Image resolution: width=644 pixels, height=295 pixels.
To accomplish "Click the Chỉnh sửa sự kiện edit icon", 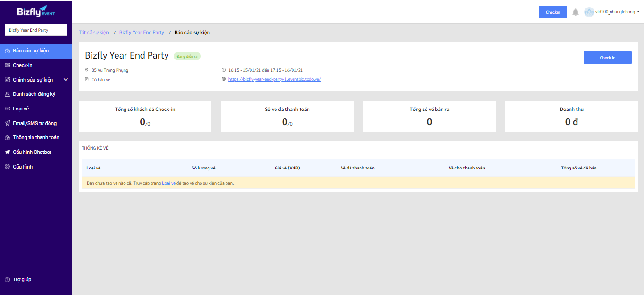I will coord(7,80).
